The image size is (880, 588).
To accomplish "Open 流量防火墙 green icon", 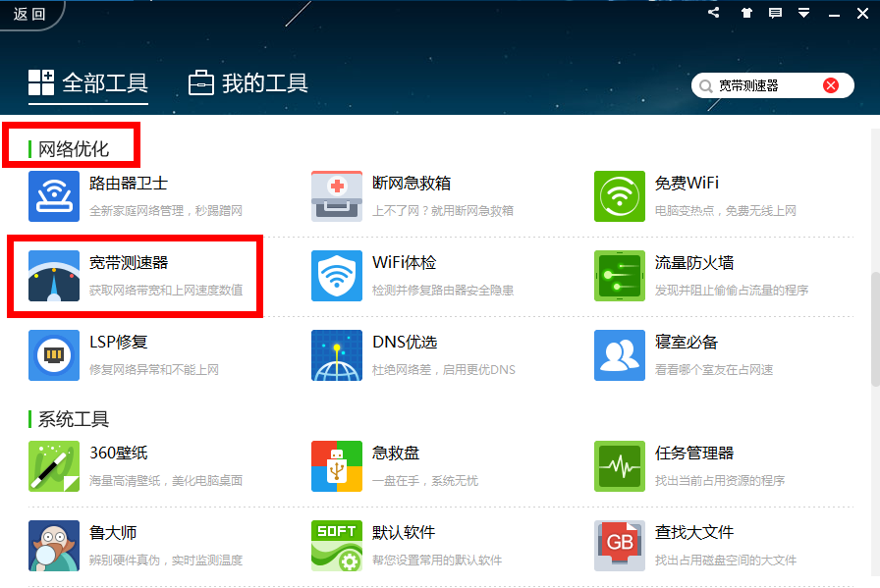I will pos(620,276).
